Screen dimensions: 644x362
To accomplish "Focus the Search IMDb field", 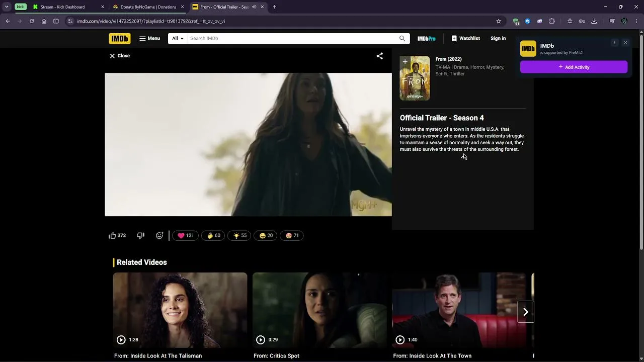I will (x=293, y=38).
